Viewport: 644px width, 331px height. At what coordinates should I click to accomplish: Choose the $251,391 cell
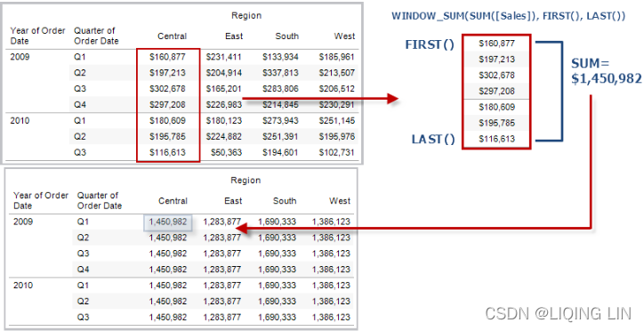[280, 136]
